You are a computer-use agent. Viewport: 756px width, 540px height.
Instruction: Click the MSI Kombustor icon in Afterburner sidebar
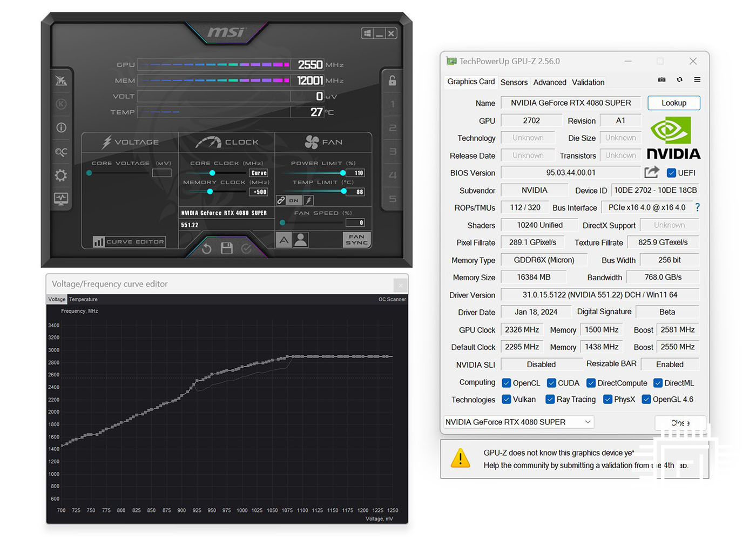[61, 81]
